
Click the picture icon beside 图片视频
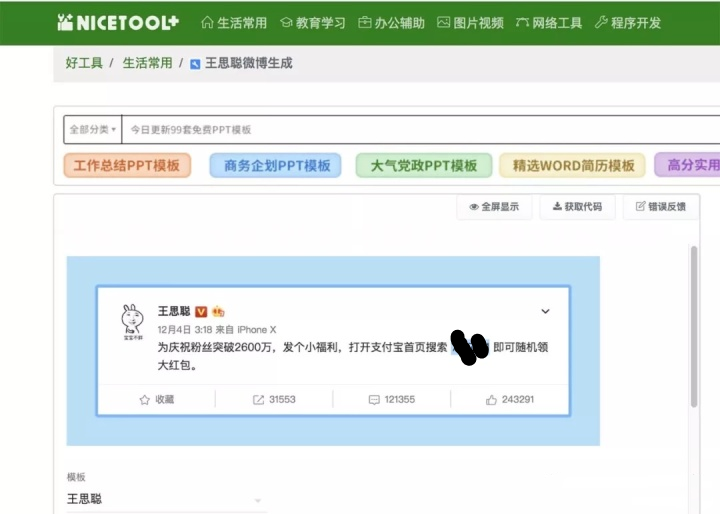[443, 22]
